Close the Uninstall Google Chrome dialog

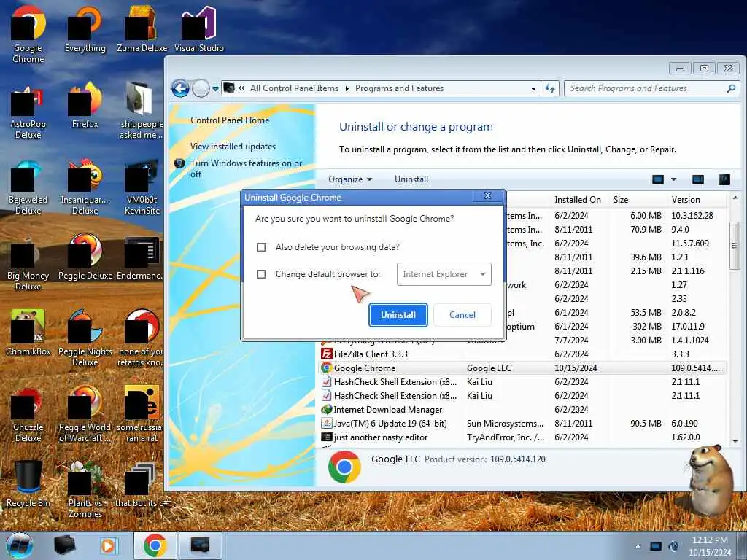click(487, 195)
